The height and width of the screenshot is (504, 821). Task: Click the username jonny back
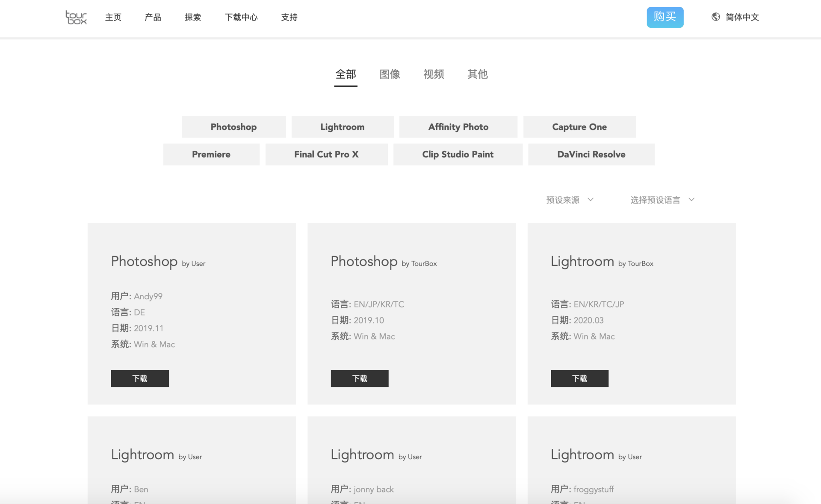click(374, 489)
